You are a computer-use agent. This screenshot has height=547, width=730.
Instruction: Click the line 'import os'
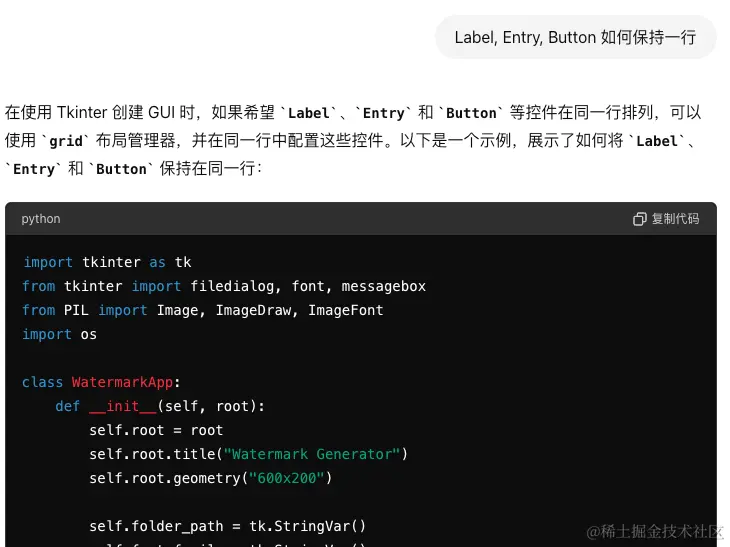[60, 334]
